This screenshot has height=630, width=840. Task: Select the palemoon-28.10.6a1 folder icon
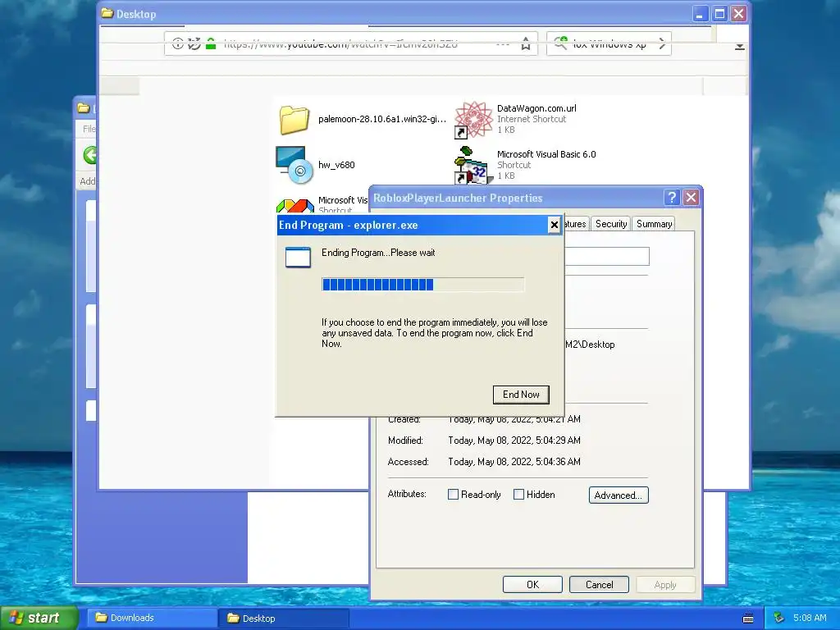click(x=294, y=120)
